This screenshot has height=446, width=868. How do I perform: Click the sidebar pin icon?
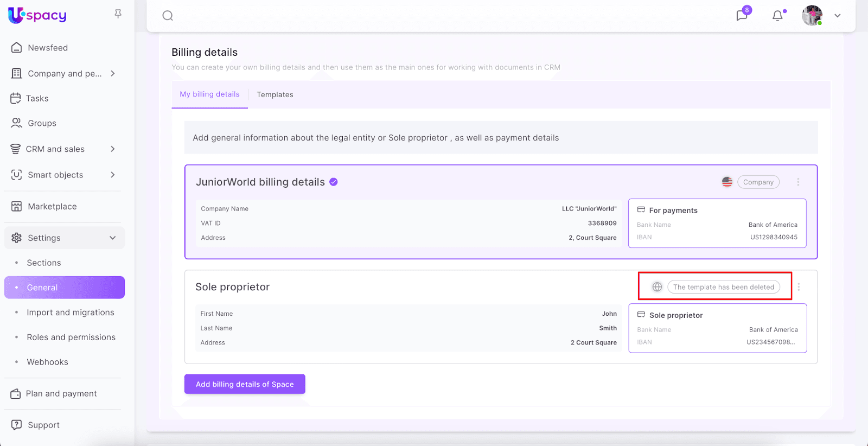(118, 14)
